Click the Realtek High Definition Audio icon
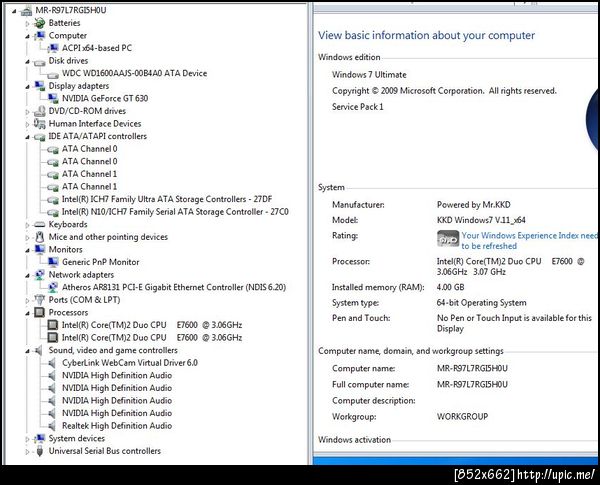 pyautogui.click(x=52, y=426)
